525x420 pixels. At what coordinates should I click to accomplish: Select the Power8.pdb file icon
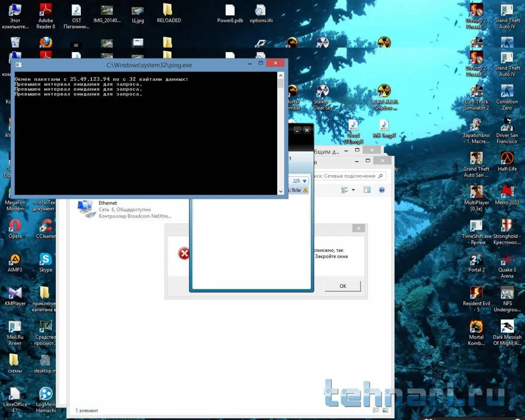230,14
